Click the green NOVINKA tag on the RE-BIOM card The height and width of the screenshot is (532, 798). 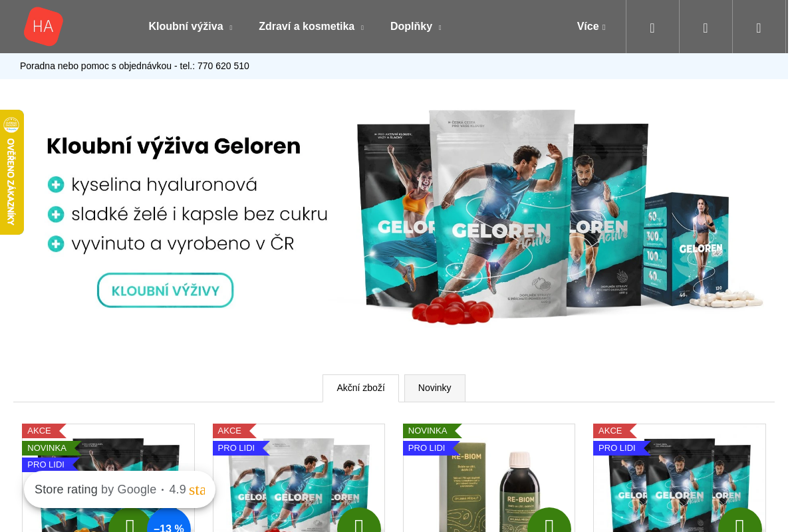pyautogui.click(x=428, y=431)
